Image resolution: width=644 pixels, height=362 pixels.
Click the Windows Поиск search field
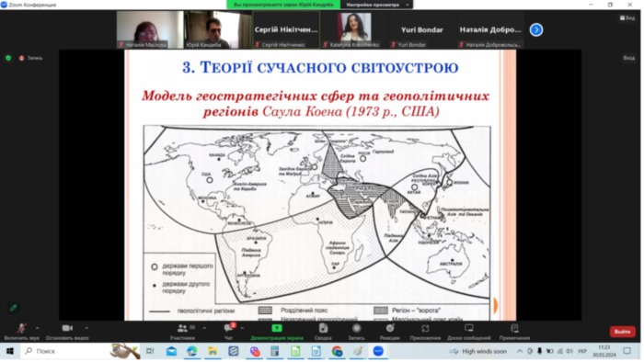pyautogui.click(x=65, y=351)
